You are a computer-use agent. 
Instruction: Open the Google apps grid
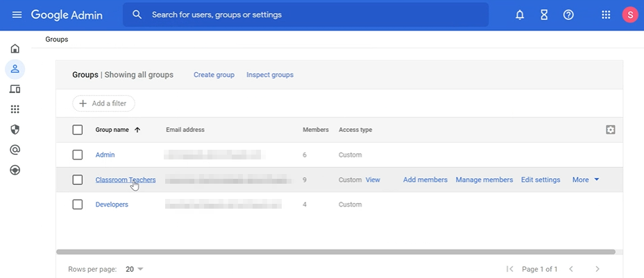606,15
